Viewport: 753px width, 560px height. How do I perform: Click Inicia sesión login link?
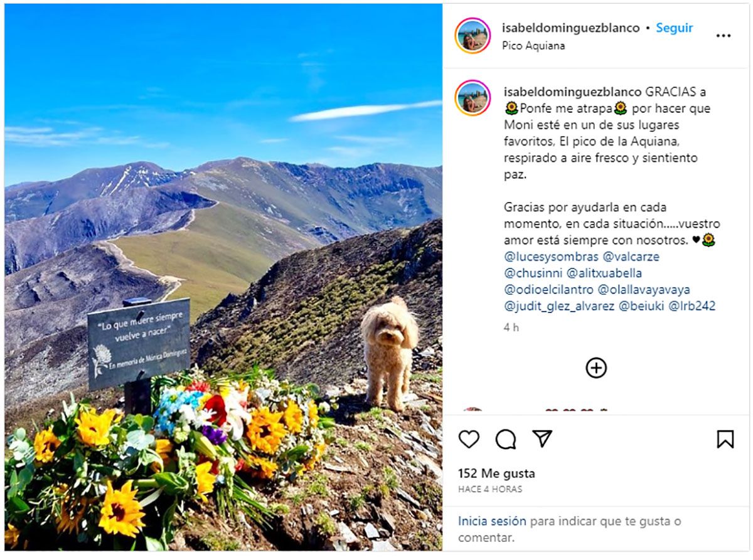(492, 521)
